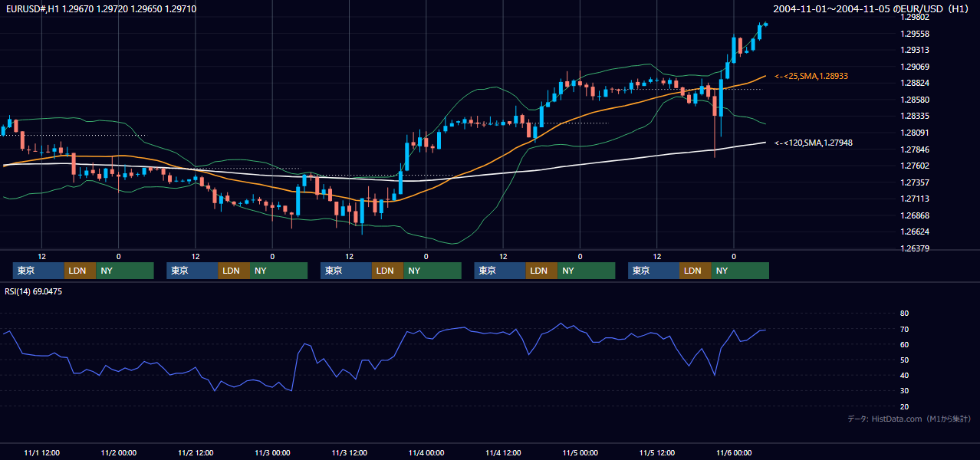This screenshot has height=460, width=980.
Task: Click the 1.27602 price axis value
Action: [915, 166]
